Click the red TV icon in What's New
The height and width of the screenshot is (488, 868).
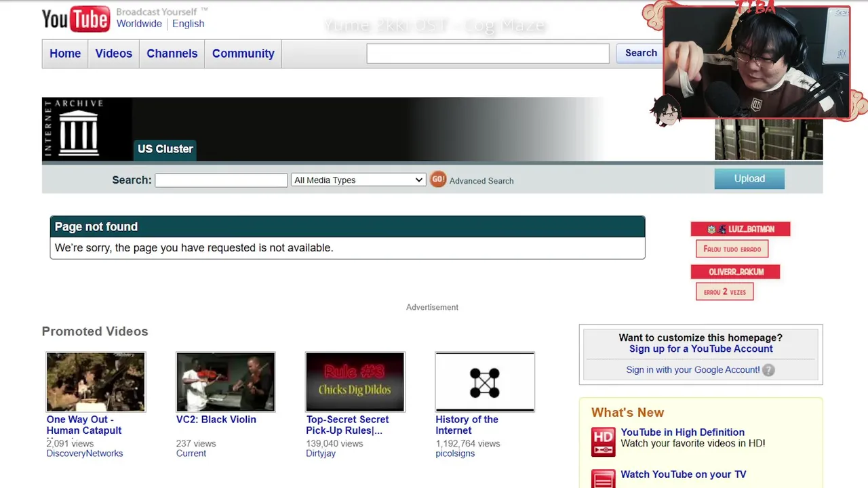(x=603, y=479)
